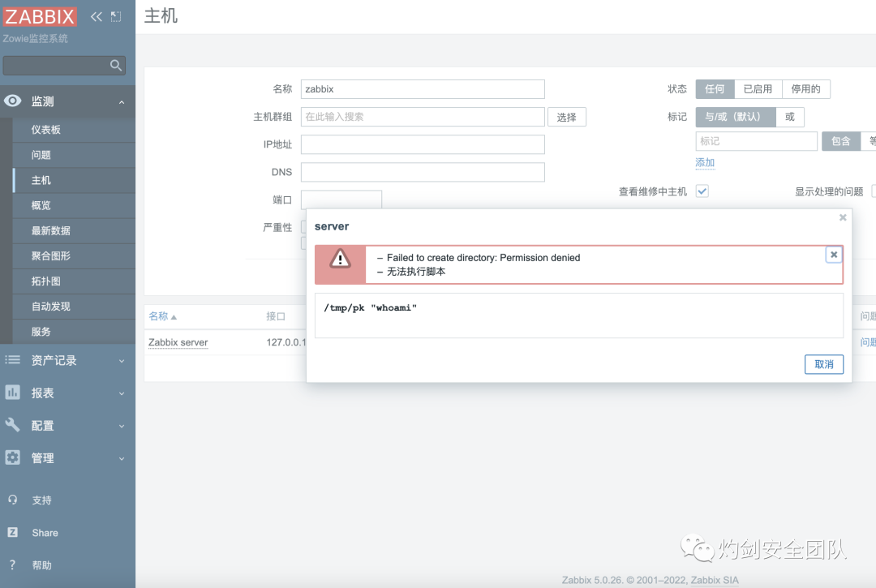
Task: Expand the 配置 menu chevron
Action: tap(122, 426)
